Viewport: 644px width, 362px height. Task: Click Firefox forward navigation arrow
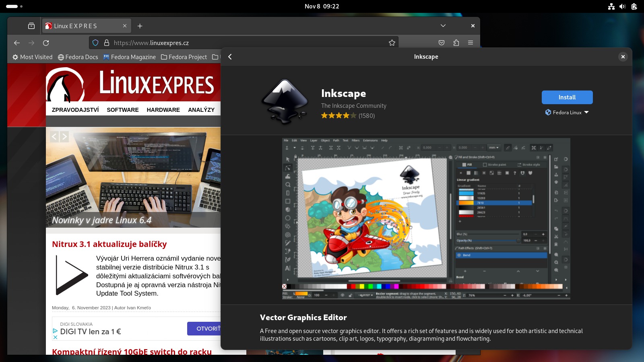[31, 43]
